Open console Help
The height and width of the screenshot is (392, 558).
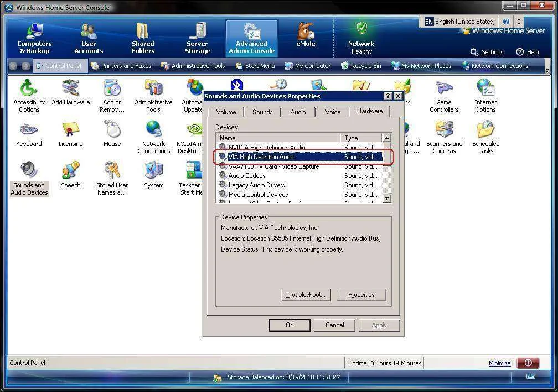528,52
